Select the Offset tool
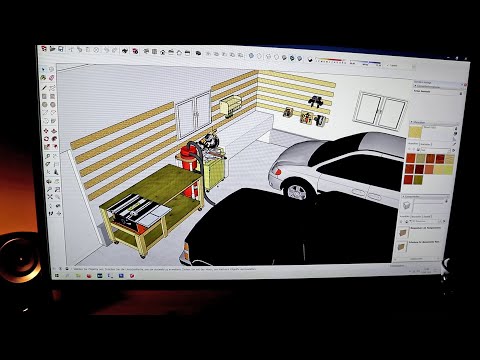 click(55, 147)
